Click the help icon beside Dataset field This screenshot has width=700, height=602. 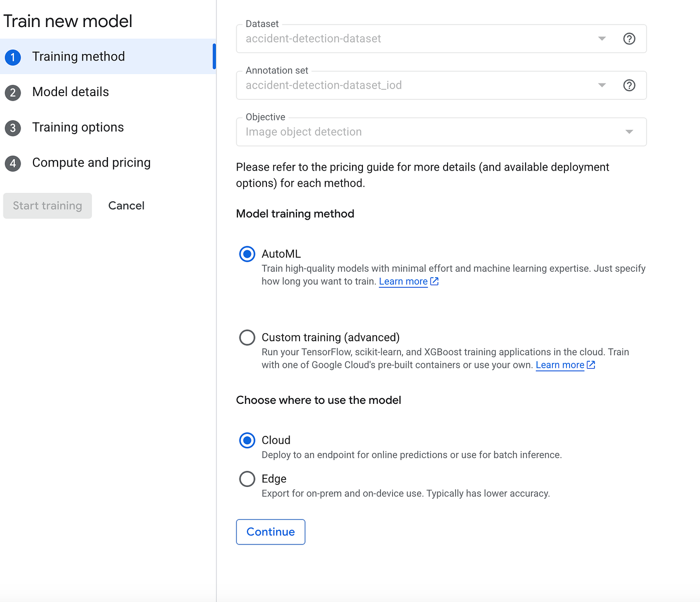click(x=629, y=39)
